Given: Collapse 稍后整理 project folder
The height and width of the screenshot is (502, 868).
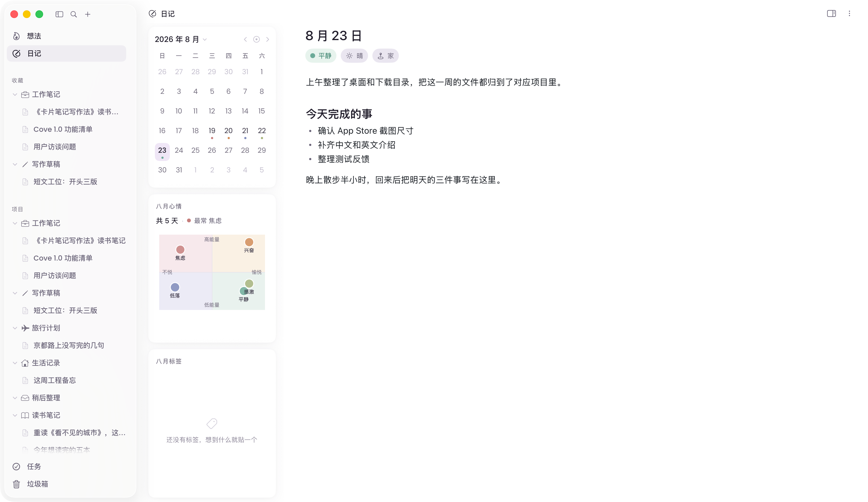Looking at the screenshot, I should click(15, 398).
